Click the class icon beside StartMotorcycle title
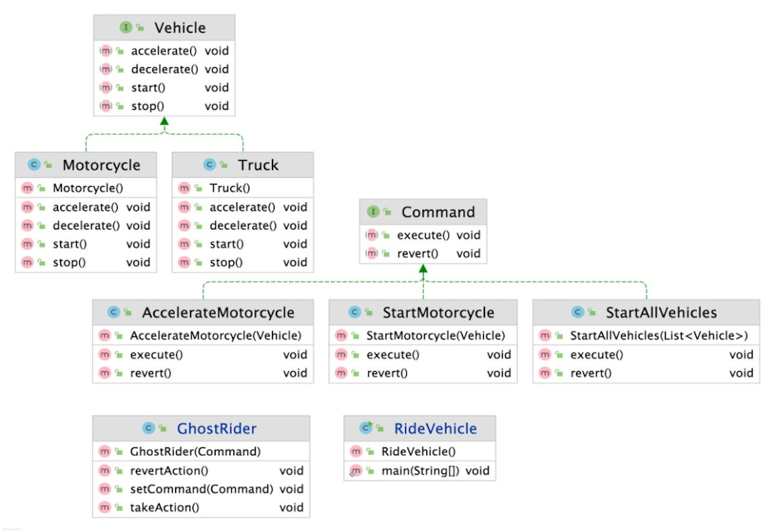Viewport: 775px width, 532px height. (x=355, y=312)
